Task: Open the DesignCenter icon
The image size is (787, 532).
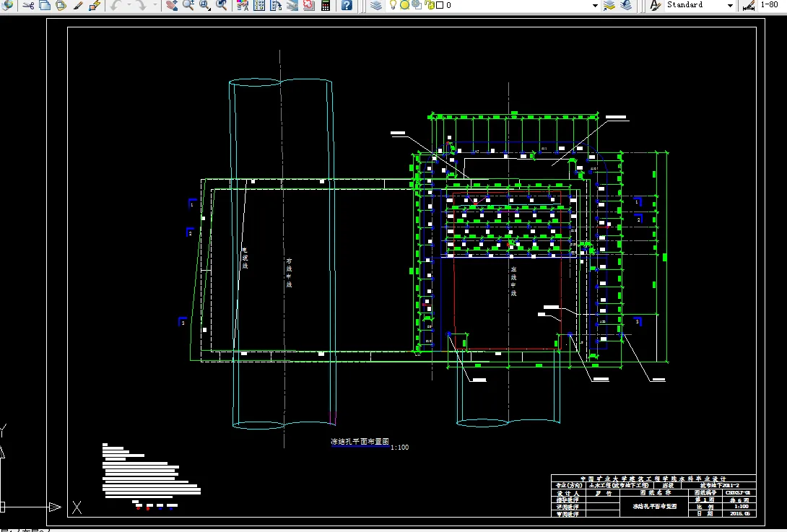Action: click(259, 5)
